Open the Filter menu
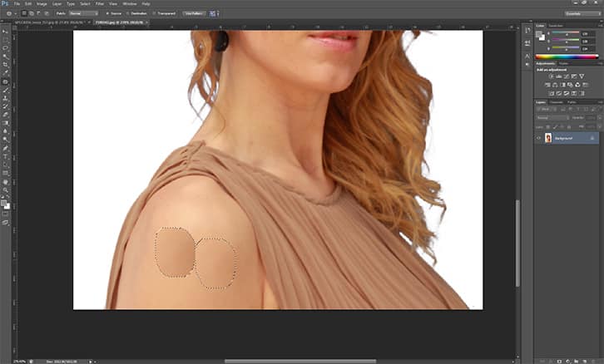The image size is (604, 364). tap(100, 4)
